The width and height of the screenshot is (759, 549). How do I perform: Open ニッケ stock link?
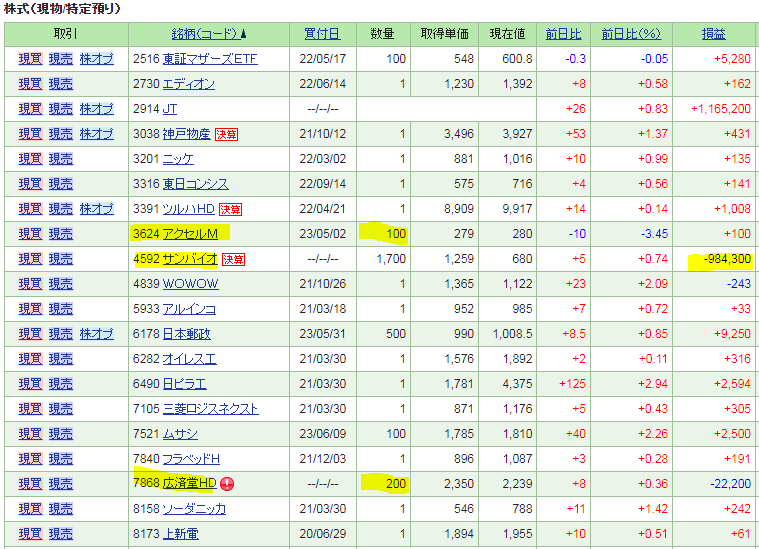point(178,159)
